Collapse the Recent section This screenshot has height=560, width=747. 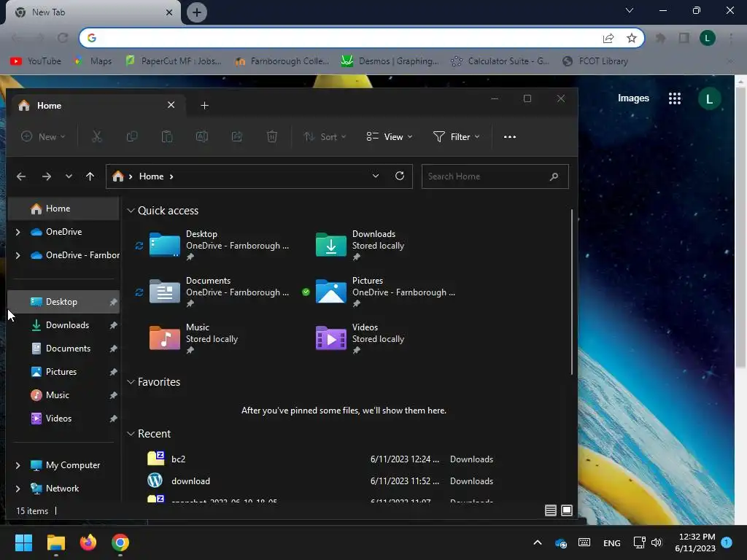click(131, 434)
